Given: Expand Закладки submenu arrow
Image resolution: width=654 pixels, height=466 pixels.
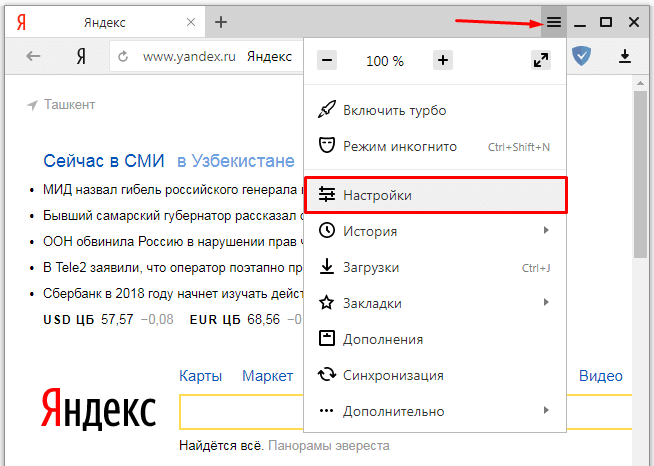Looking at the screenshot, I should [x=546, y=302].
